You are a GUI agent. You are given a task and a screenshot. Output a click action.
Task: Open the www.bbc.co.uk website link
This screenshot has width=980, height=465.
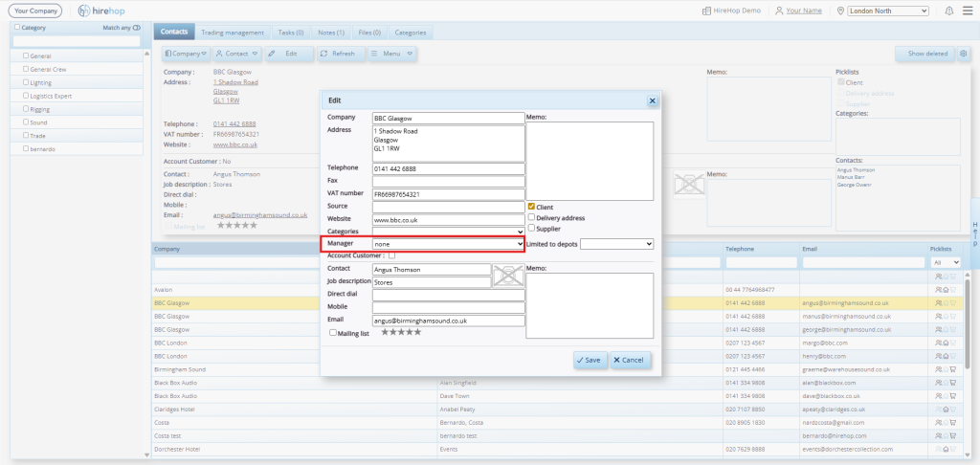click(235, 144)
